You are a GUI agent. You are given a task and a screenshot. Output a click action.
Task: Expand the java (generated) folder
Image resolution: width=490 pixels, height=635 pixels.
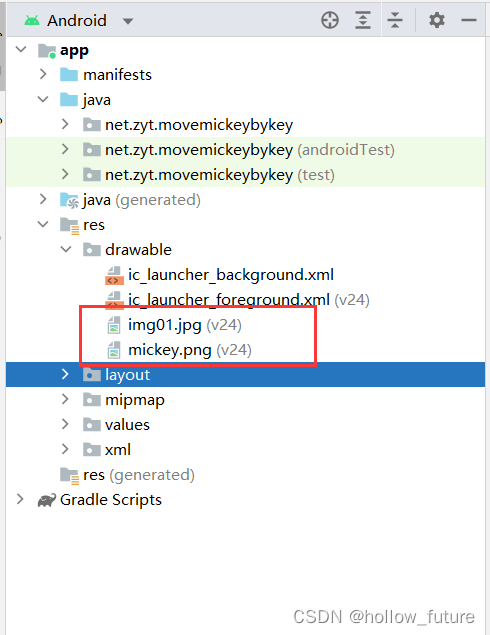click(43, 199)
